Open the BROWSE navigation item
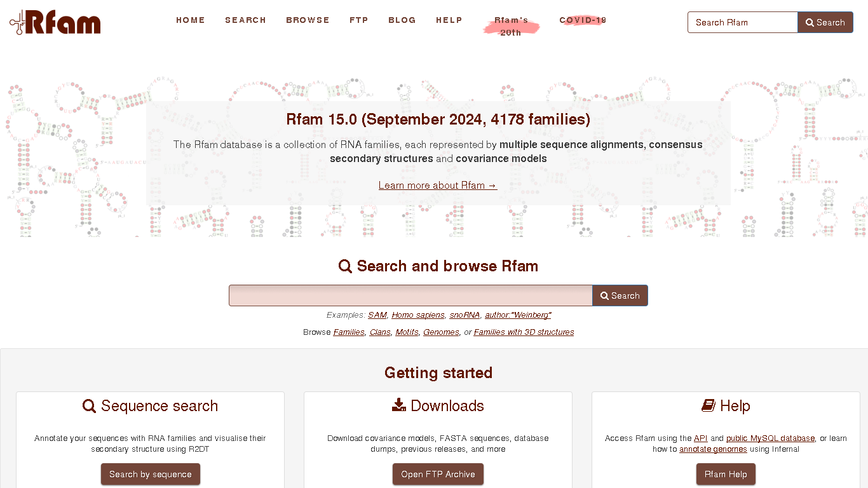 coord(308,20)
